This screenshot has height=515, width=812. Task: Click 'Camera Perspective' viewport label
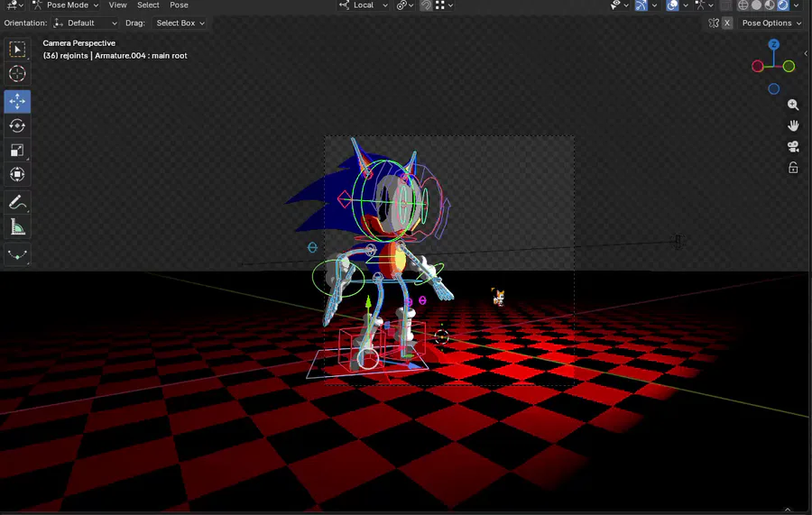78,43
